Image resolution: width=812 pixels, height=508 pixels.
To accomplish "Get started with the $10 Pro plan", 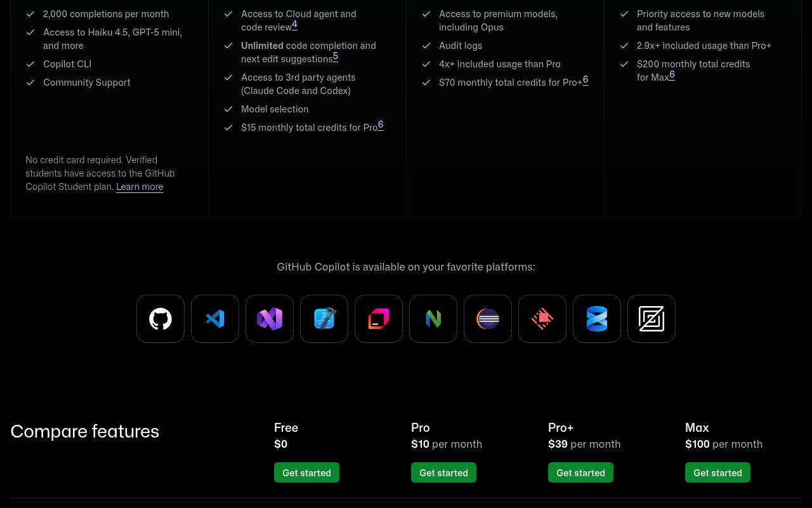I will click(443, 472).
